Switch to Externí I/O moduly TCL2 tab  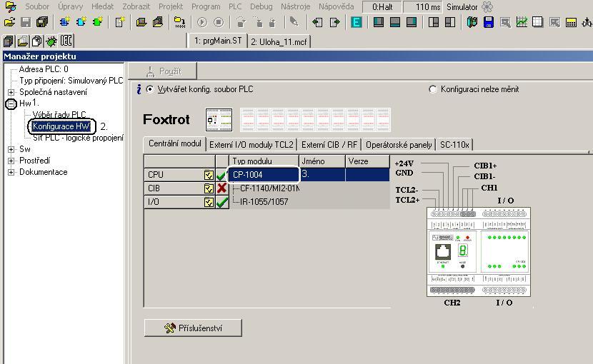251,145
